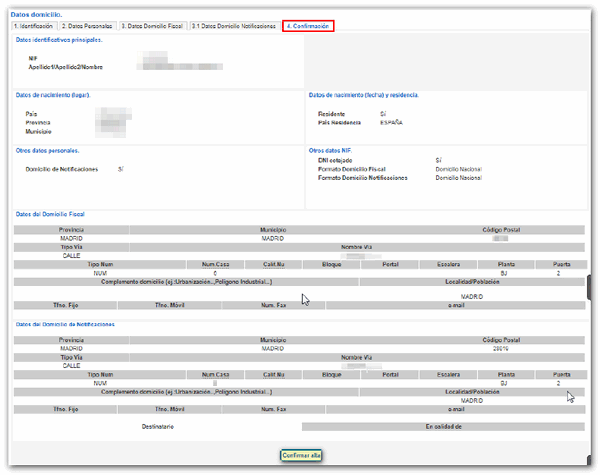Viewport: 600px width, 475px height.
Task: Click the Datos del Domicilio de Notificaciones heading
Action: pos(65,325)
